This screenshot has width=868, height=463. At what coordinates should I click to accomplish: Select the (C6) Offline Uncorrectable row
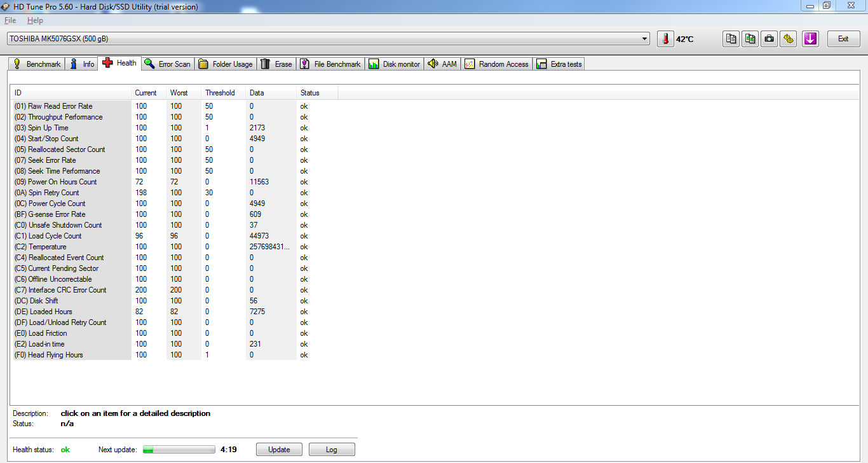pyautogui.click(x=174, y=279)
